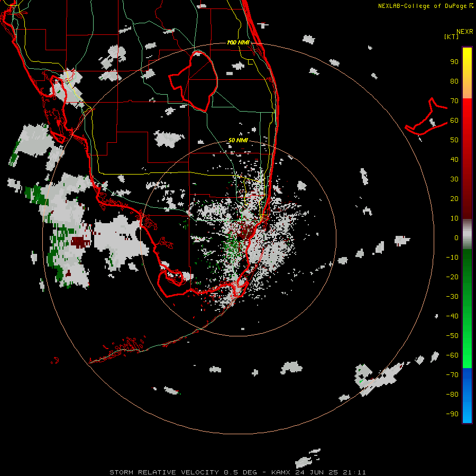The height and width of the screenshot is (476, 476).
Task: Click the -40 knot scale label
Action: click(452, 316)
